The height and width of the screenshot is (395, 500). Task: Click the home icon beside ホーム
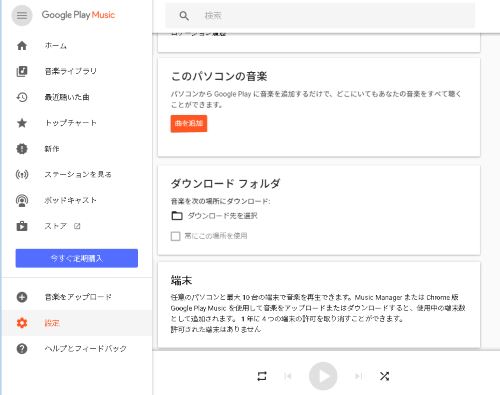pyautogui.click(x=22, y=45)
